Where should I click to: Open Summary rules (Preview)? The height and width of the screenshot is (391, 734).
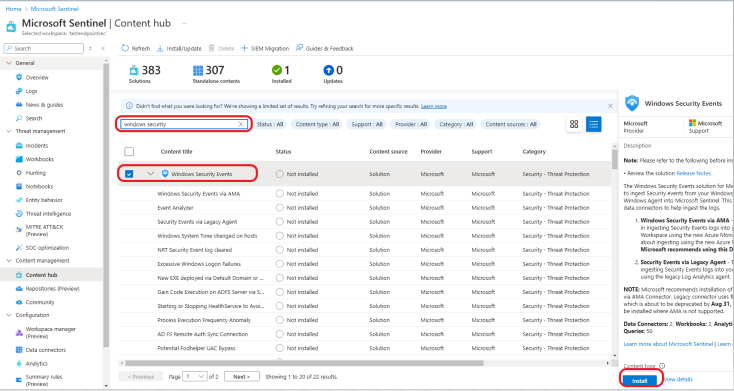[44, 380]
